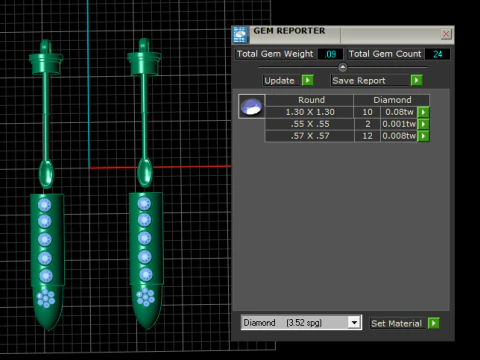The width and height of the screenshot is (480, 360).
Task: Click the 0.008tw weight cell
Action: point(399,136)
